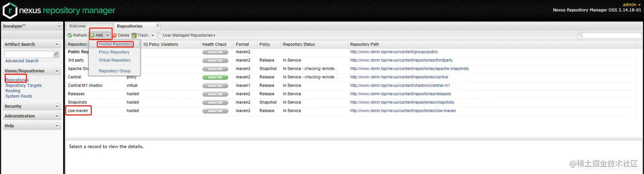Choose Repository Group from Add menu
The height and width of the screenshot is (174, 644).
tap(115, 71)
